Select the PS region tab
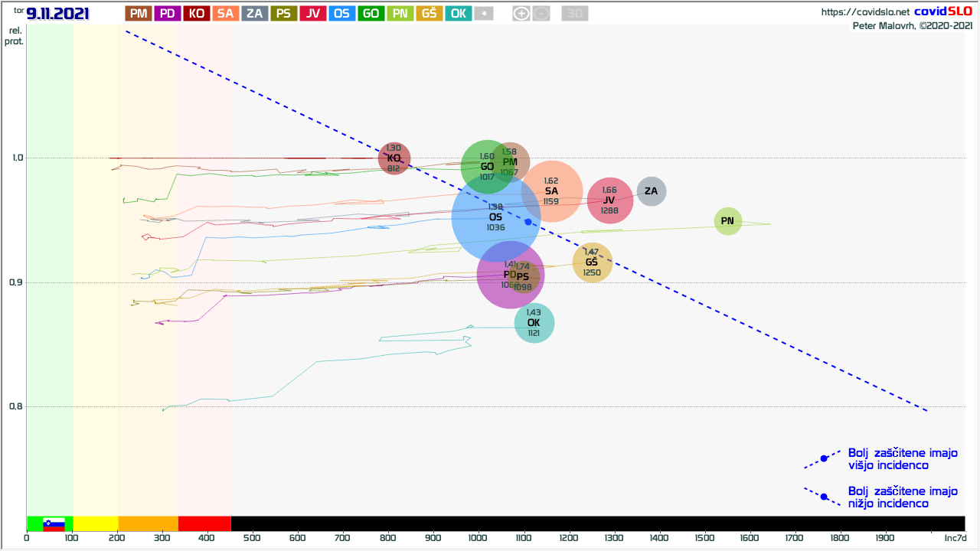 (283, 13)
